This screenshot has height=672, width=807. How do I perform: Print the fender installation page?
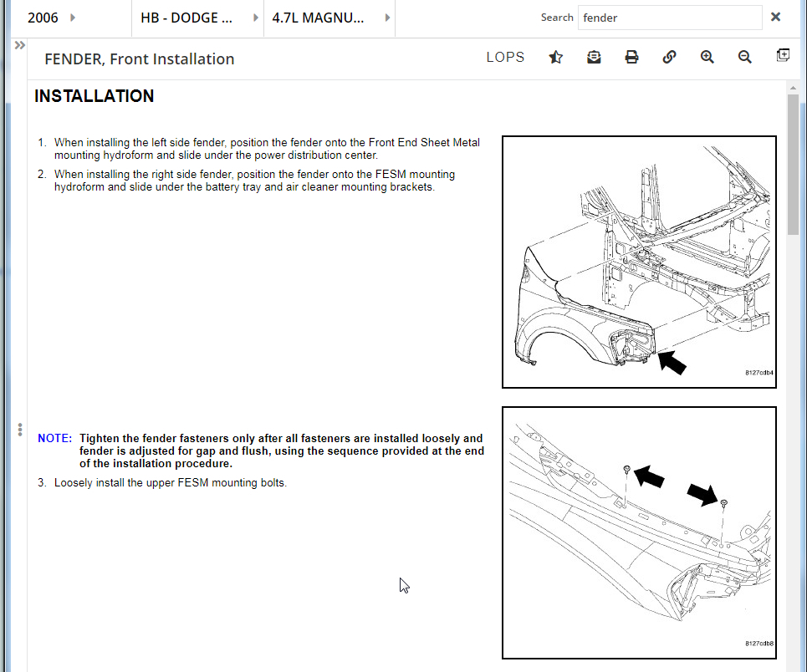(x=631, y=57)
